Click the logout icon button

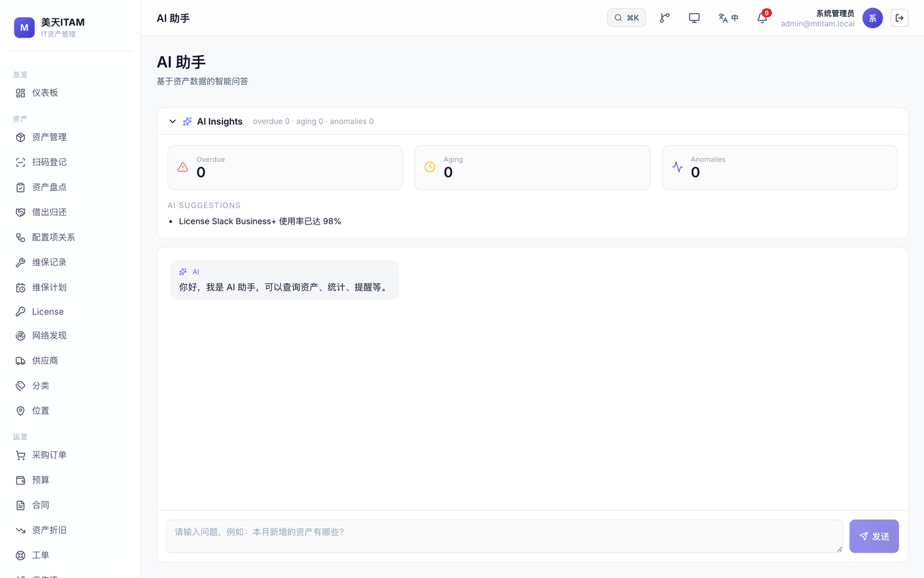(900, 18)
